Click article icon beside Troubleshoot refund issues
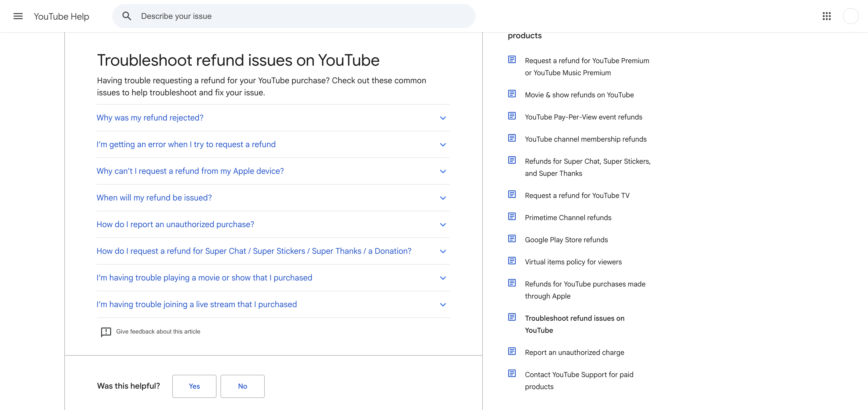868x410 pixels. click(x=512, y=317)
